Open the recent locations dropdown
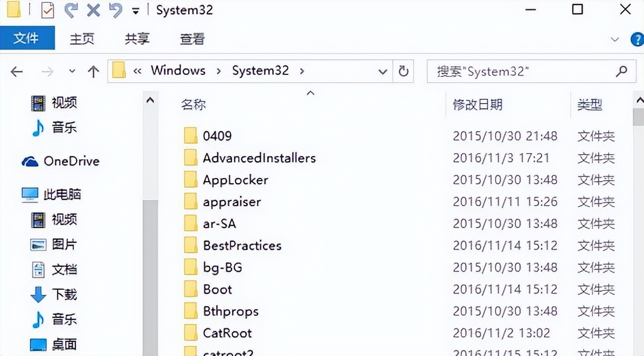The width and height of the screenshot is (644, 356). click(x=72, y=71)
